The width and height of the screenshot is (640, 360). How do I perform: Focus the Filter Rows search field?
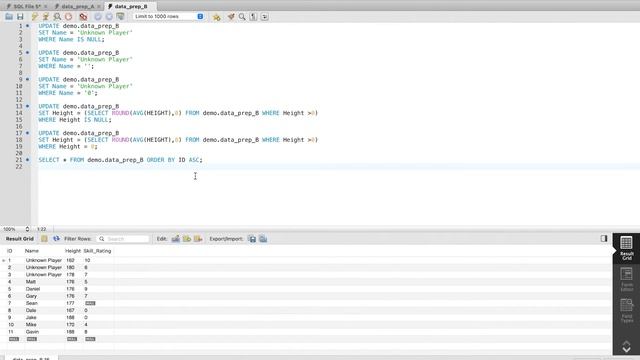coord(123,239)
